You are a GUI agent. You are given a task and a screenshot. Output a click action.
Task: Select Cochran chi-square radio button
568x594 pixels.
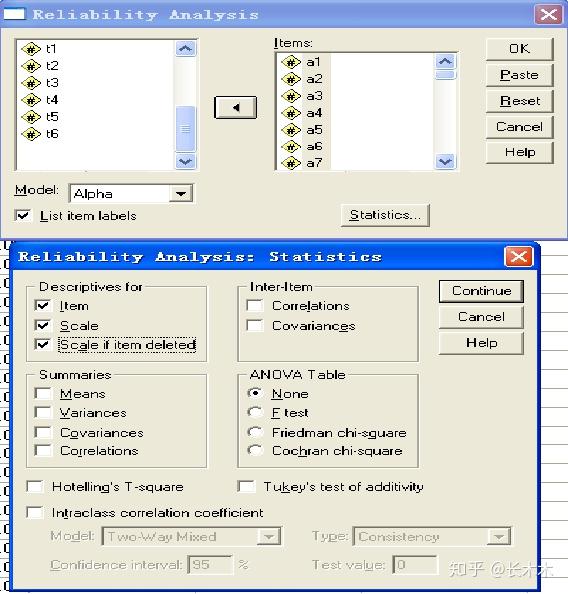point(255,450)
